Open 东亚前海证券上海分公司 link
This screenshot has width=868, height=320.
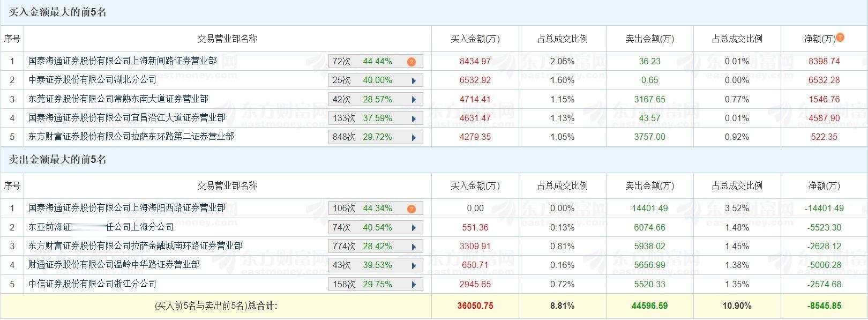(x=101, y=227)
